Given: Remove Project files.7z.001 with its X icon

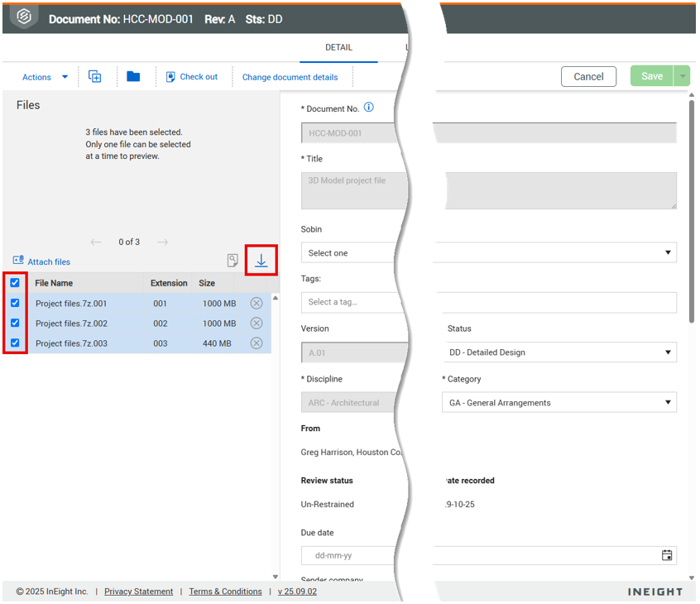Looking at the screenshot, I should (257, 304).
